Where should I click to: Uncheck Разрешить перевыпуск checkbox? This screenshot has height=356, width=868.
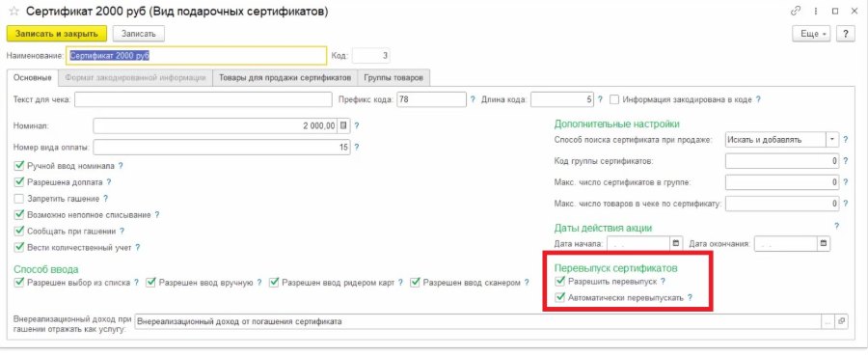(560, 282)
